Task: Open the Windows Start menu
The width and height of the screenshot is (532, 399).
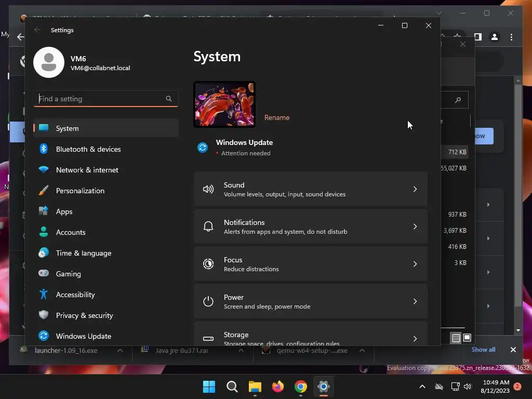Action: [209, 387]
